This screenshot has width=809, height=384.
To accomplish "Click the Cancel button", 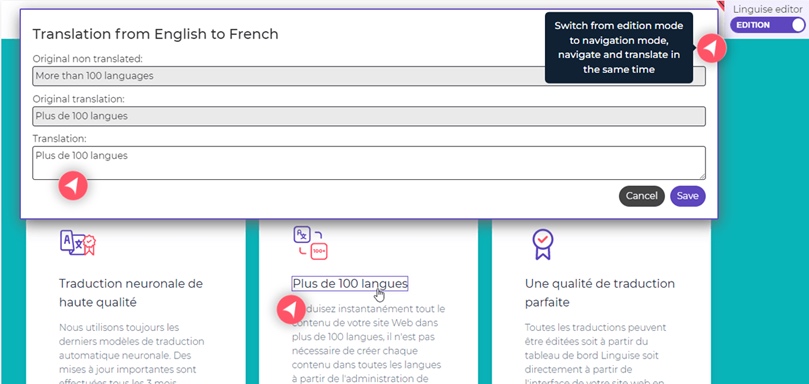I will pyautogui.click(x=641, y=196).
